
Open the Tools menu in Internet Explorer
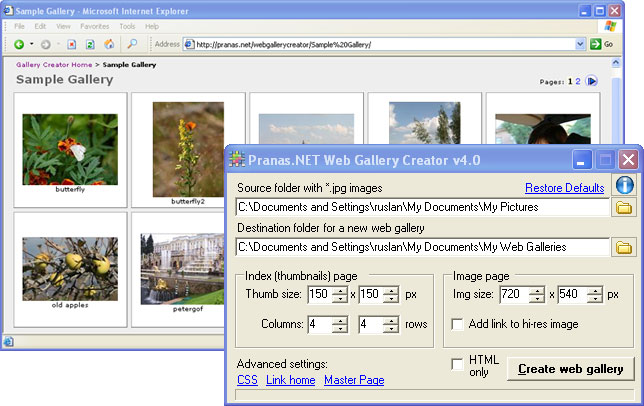coord(127,26)
